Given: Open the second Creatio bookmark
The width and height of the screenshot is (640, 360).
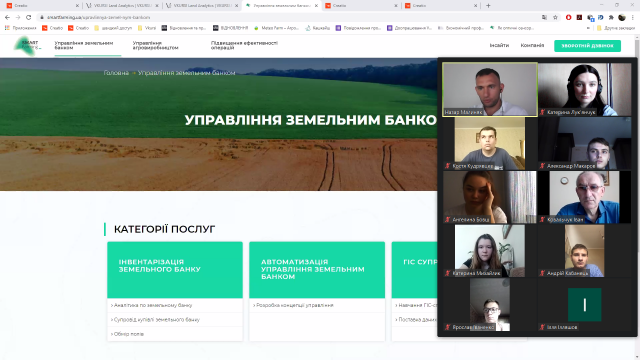Looking at the screenshot, I should pyautogui.click(x=78, y=28).
